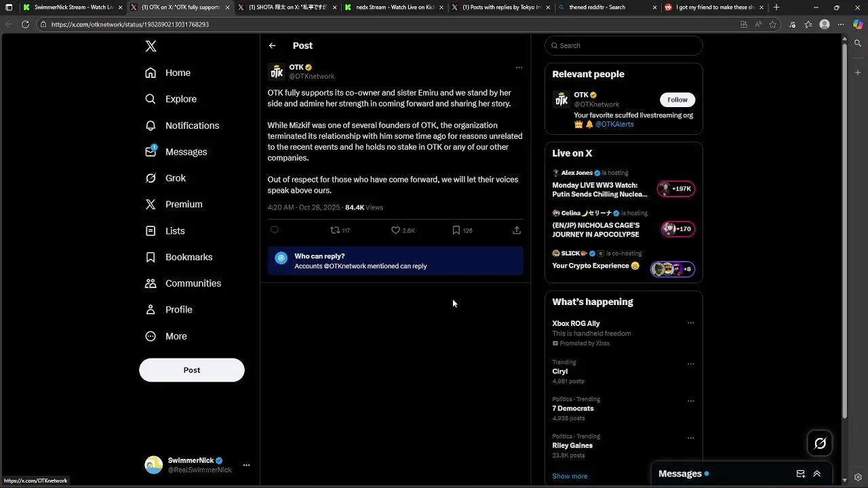868x488 pixels.
Task: Click the white Post button
Action: pos(192,370)
